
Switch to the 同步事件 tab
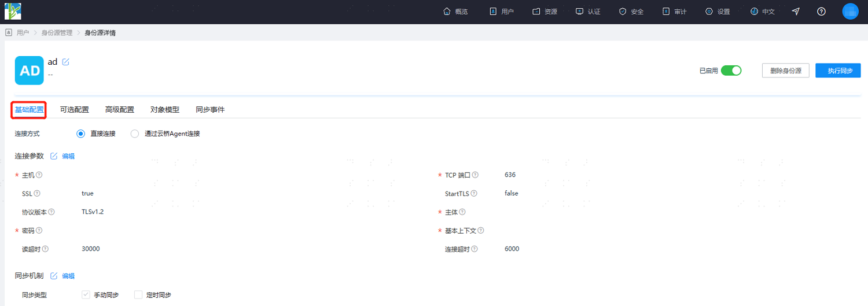pyautogui.click(x=210, y=109)
